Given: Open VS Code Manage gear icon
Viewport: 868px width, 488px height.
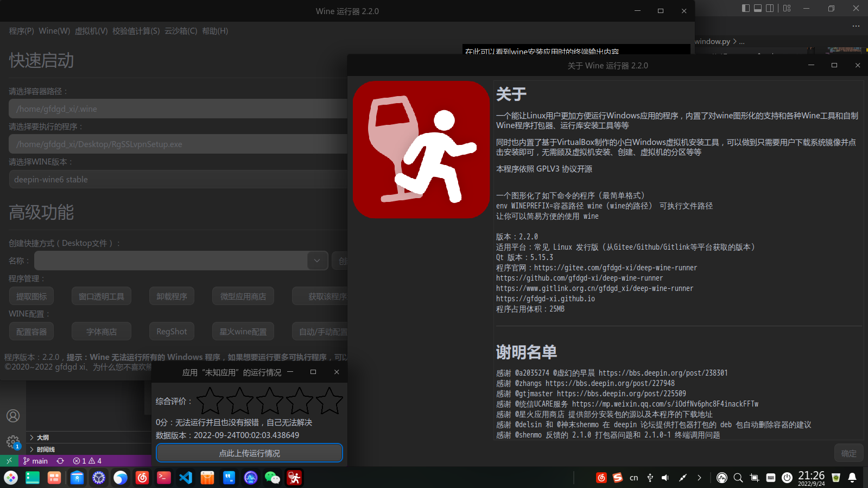Looking at the screenshot, I should 13,442.
